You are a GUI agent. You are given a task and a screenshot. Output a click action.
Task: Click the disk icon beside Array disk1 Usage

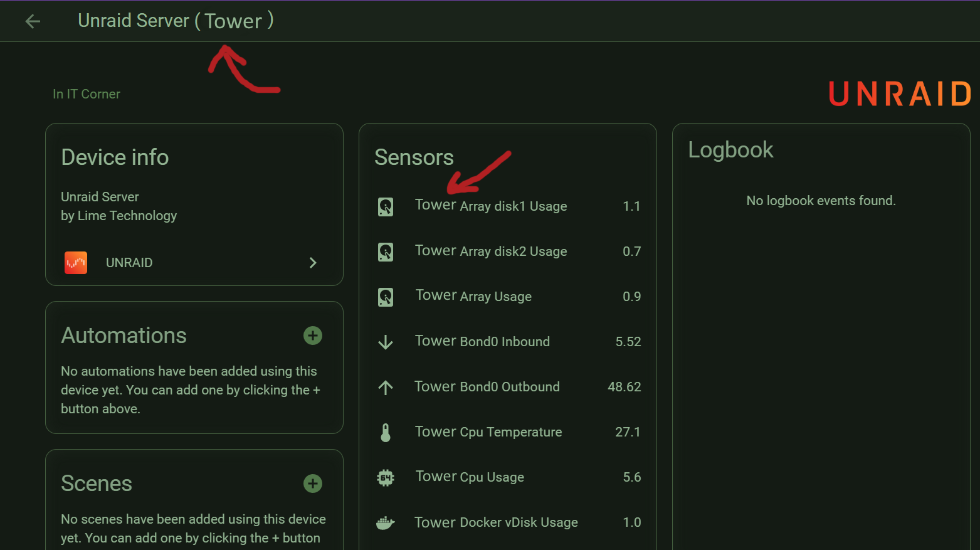(x=386, y=206)
